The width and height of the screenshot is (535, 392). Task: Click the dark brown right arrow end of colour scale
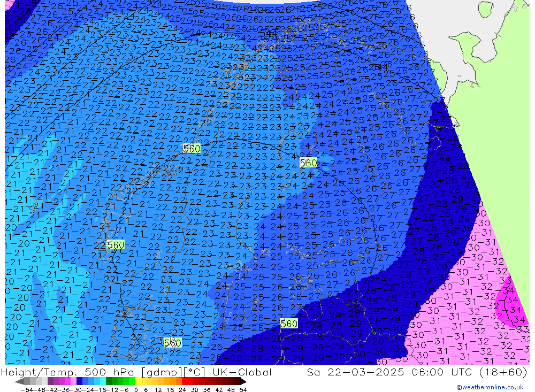(x=243, y=381)
